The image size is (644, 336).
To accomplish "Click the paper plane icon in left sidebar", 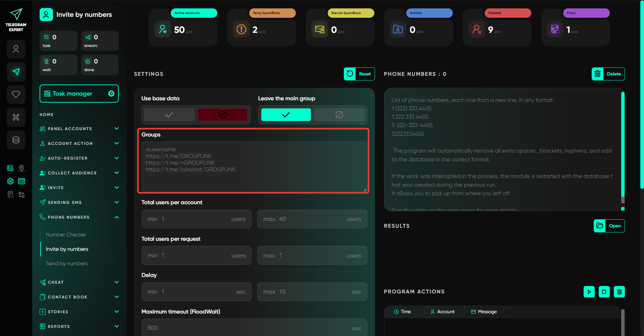I will coord(16,72).
